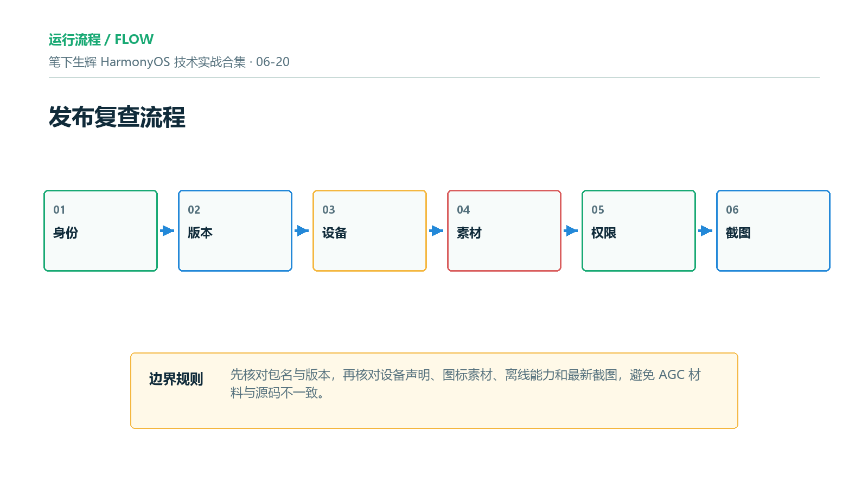The width and height of the screenshot is (868, 488).
Task: Select step card 02 版本
Action: click(x=235, y=230)
